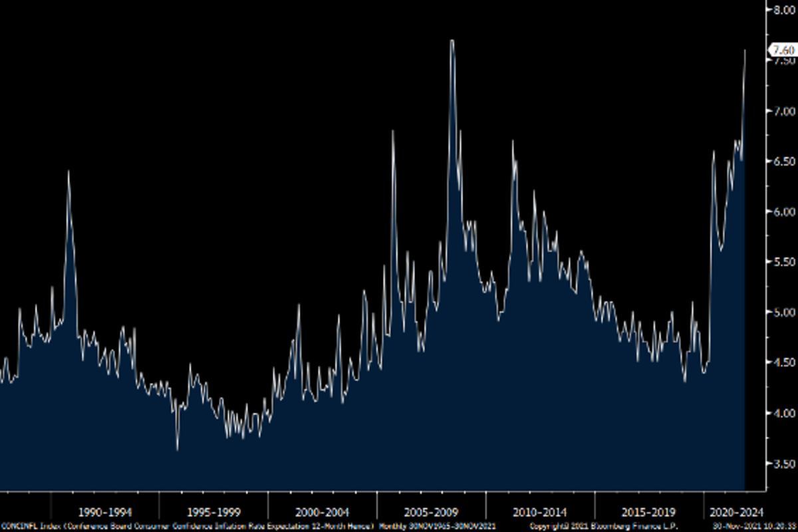Select the 2010-2014 time axis label

[540, 512]
